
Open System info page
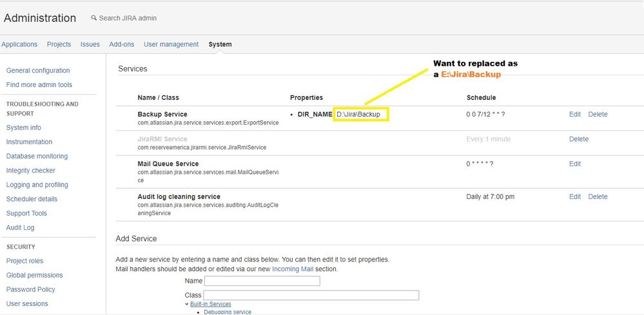(23, 128)
